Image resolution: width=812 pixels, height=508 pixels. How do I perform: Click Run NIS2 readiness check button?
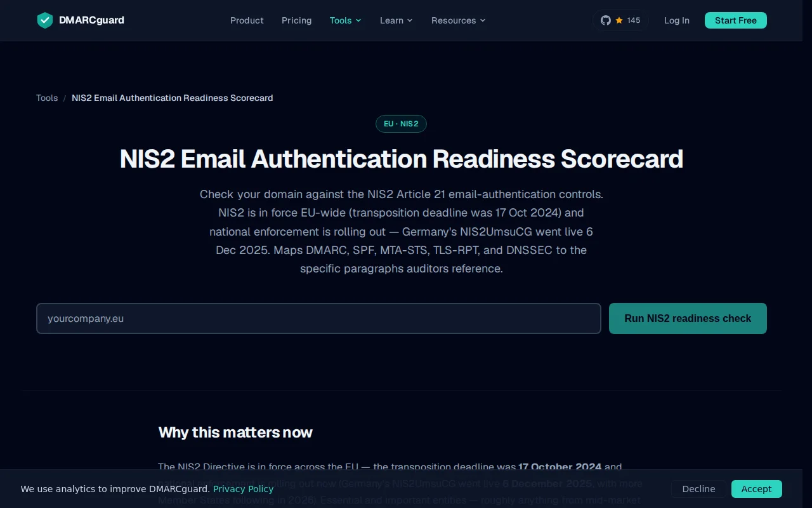coord(688,318)
